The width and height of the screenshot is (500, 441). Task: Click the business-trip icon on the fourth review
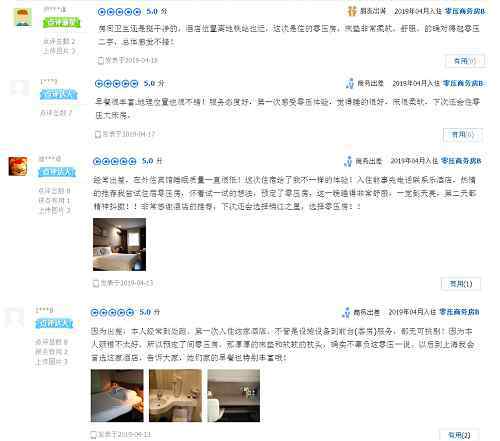(346, 312)
